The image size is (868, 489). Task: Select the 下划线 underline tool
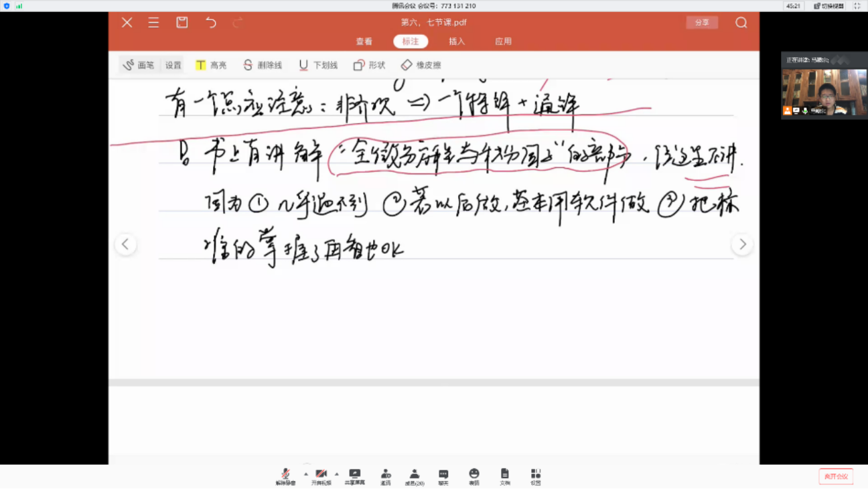pyautogui.click(x=318, y=65)
